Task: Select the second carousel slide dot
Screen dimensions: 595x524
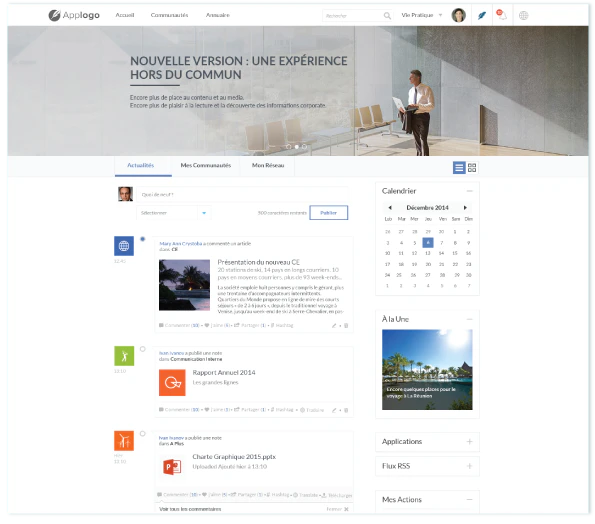Action: [297, 146]
